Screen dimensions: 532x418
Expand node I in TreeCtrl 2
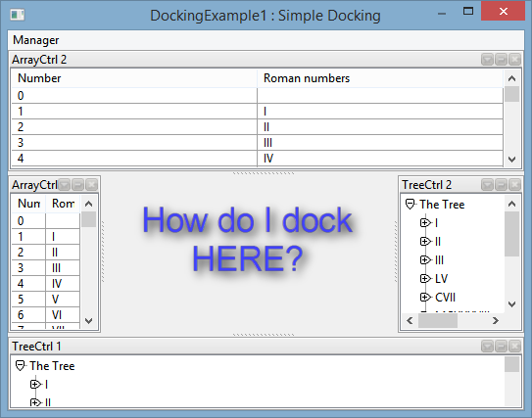click(x=425, y=223)
